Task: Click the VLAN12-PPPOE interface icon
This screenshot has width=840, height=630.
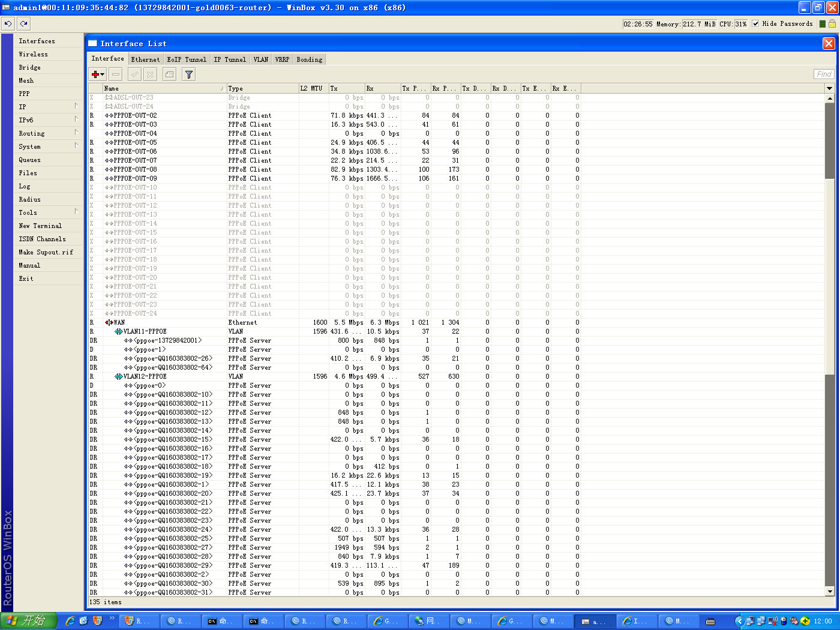Action: 118,377
